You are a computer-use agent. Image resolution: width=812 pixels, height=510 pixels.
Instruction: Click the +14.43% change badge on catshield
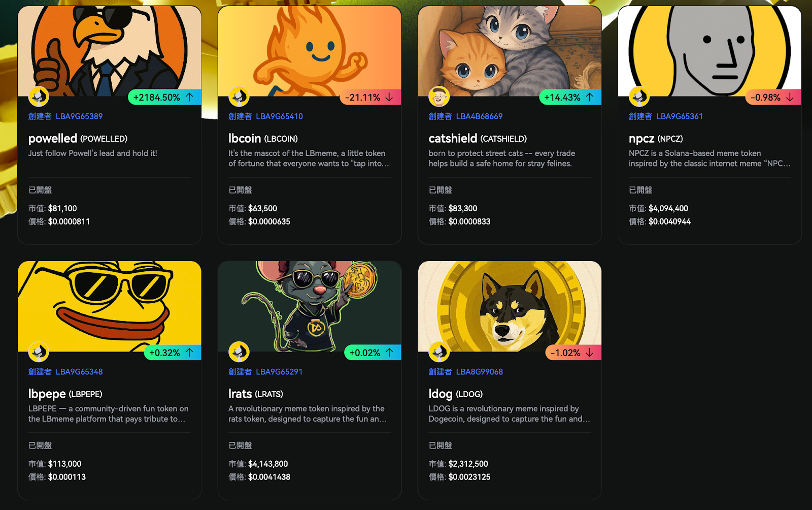[x=570, y=97]
